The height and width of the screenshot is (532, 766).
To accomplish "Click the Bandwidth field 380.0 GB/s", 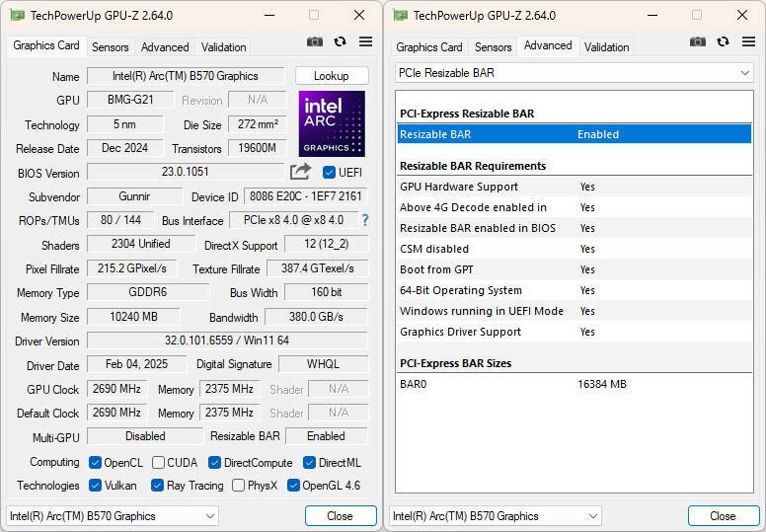I will 316,317.
